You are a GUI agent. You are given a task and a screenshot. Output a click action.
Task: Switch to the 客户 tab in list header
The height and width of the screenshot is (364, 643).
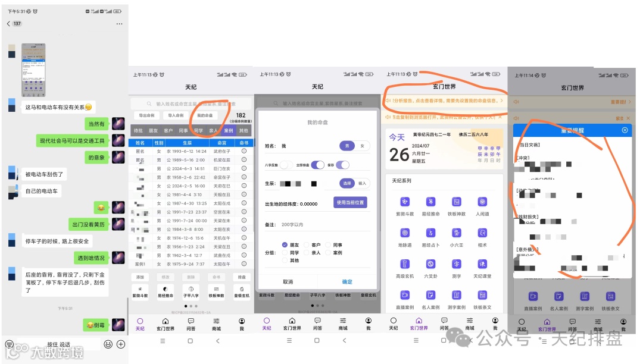pyautogui.click(x=168, y=131)
